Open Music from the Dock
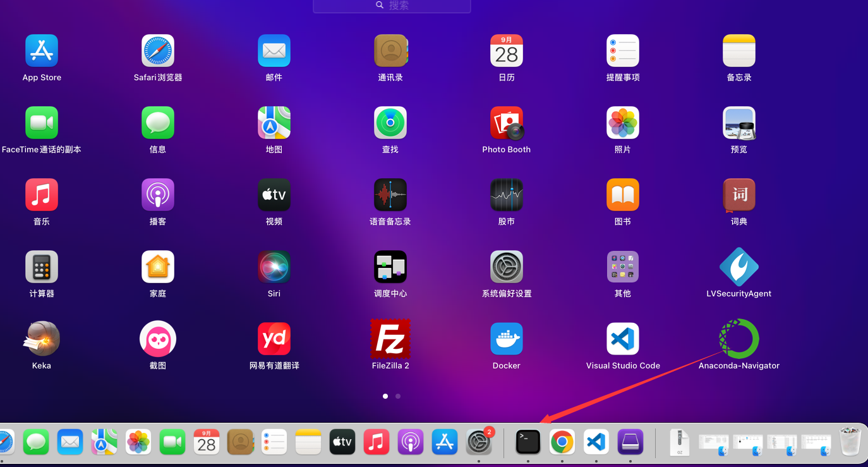The width and height of the screenshot is (868, 467). 377,442
